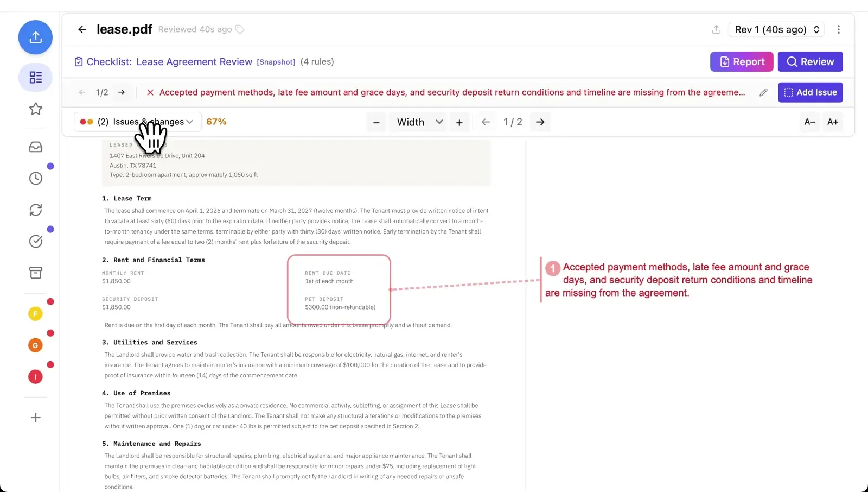Open the dashboard icon in the sidebar
Screen dimensions: 868x492
click(x=35, y=77)
